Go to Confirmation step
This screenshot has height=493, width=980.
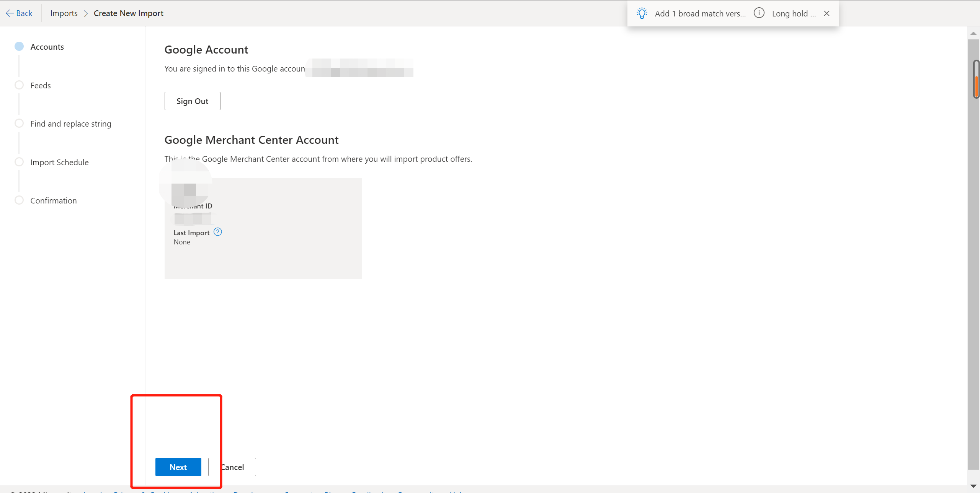coord(54,200)
